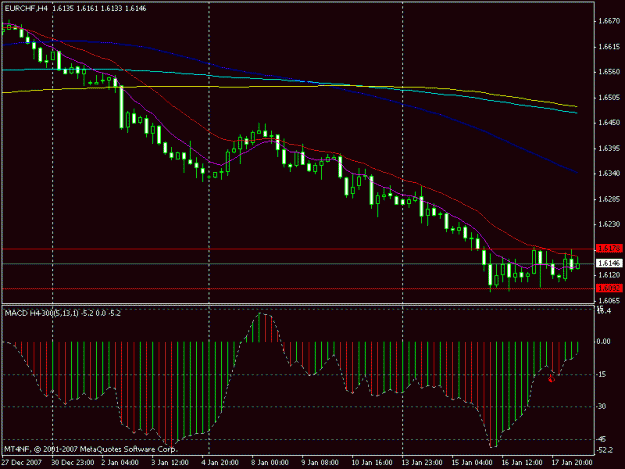Click the 1.6285 price axis label

[609, 199]
